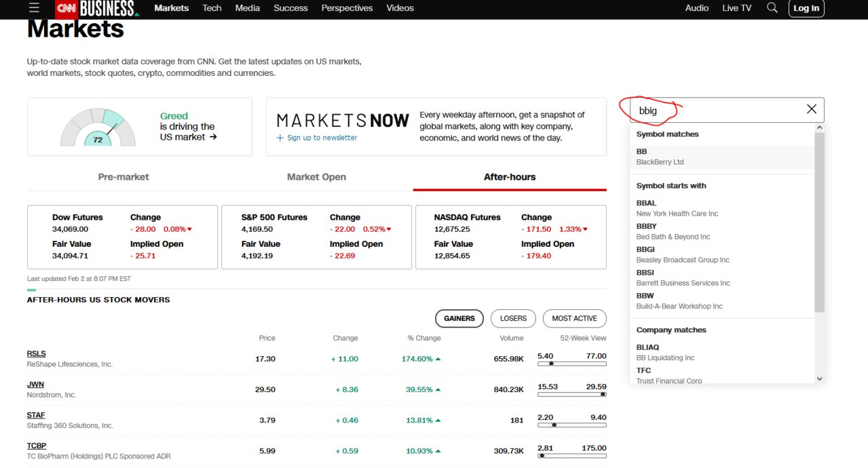Open the RSLS stock link
The height and width of the screenshot is (468, 868).
37,353
